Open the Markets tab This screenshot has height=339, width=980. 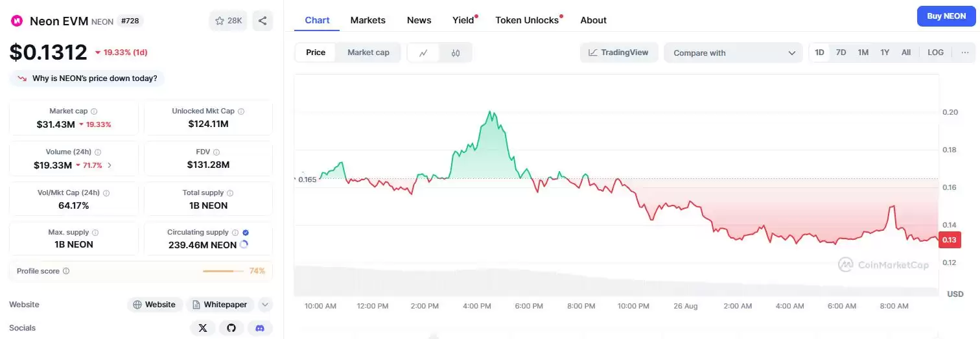pos(367,20)
